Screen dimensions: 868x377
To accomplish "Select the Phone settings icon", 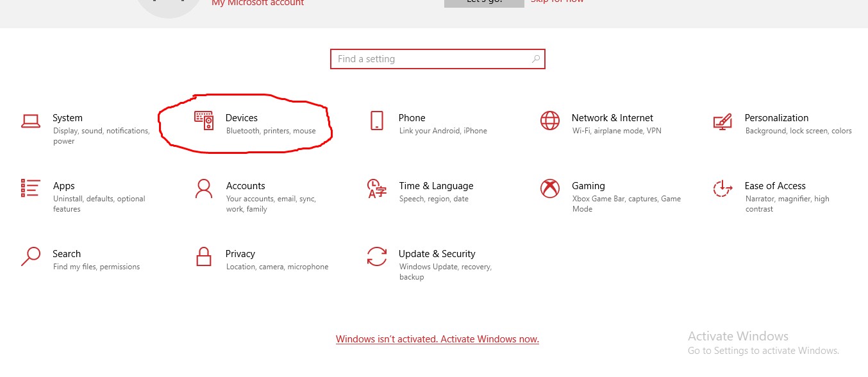I will (x=377, y=121).
